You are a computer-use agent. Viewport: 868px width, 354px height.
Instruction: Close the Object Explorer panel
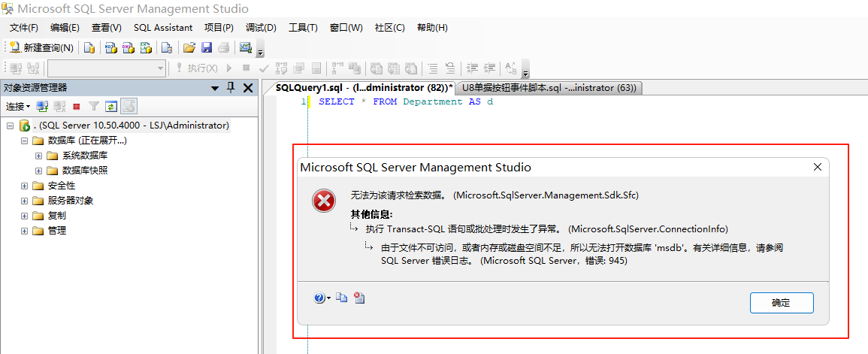coord(248,88)
